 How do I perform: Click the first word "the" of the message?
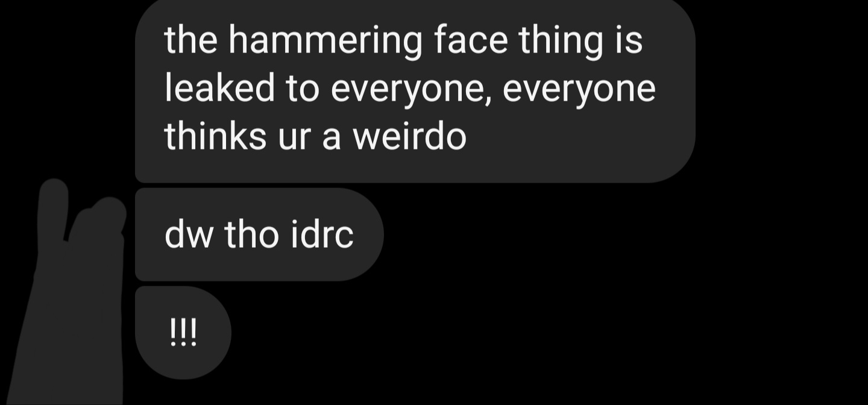click(190, 40)
